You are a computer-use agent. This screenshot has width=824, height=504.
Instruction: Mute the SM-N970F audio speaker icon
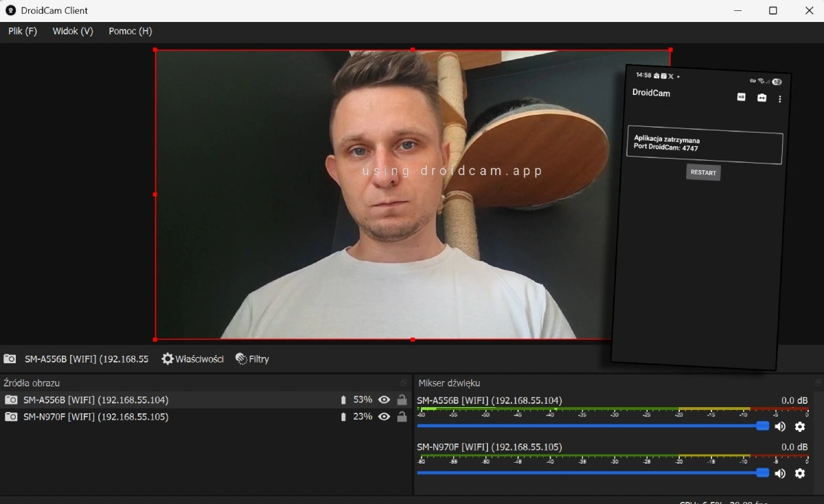tap(780, 473)
